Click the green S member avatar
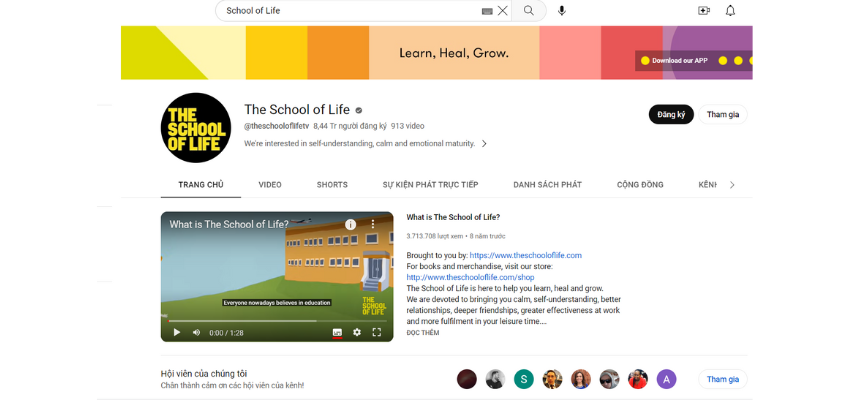The height and width of the screenshot is (400, 850). [524, 379]
